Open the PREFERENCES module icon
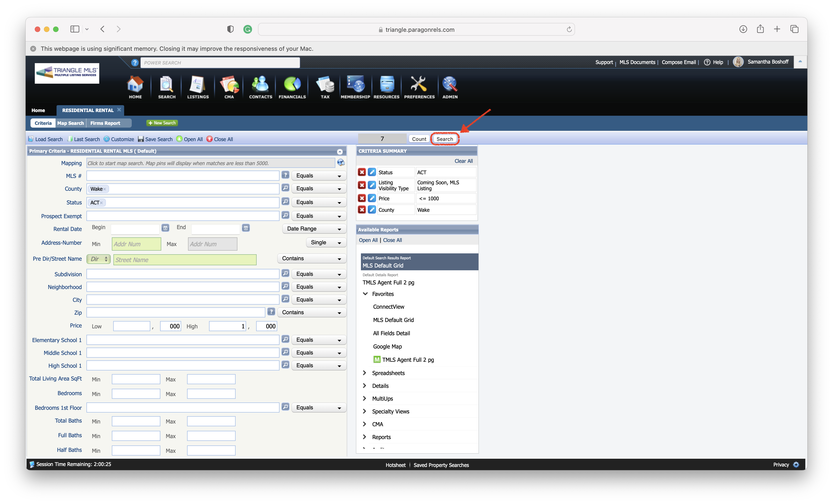The image size is (833, 504). point(419,87)
